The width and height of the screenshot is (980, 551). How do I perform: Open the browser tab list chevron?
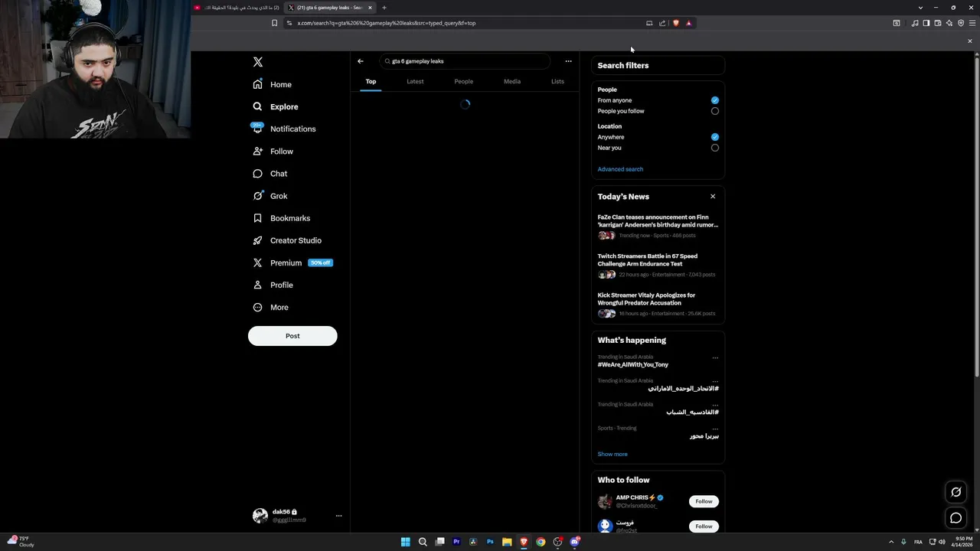coord(920,8)
